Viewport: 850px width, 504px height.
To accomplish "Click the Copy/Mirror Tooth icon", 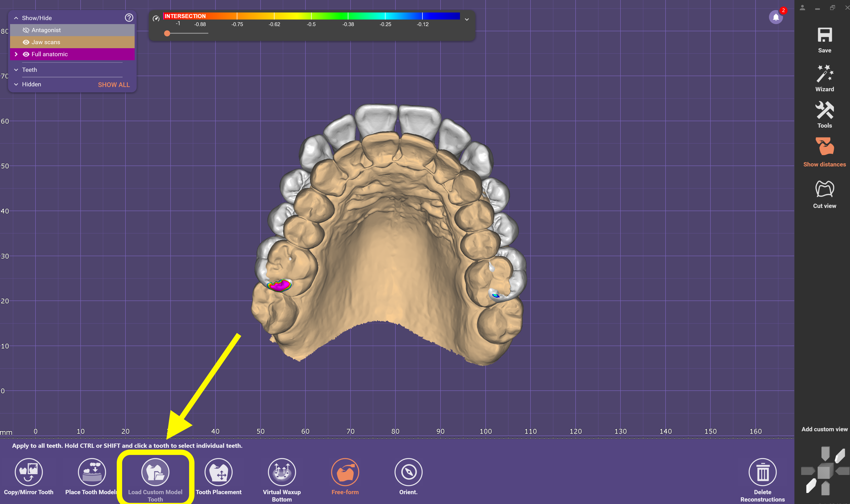I will coord(29,472).
